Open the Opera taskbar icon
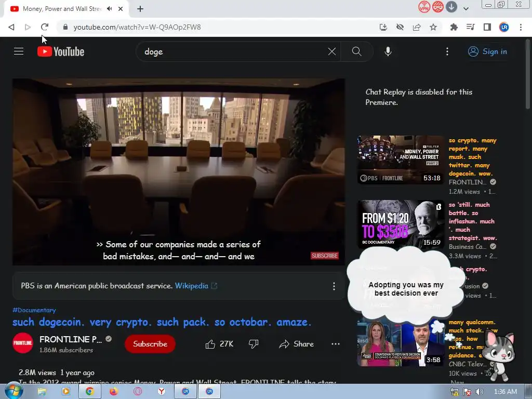 (x=137, y=392)
